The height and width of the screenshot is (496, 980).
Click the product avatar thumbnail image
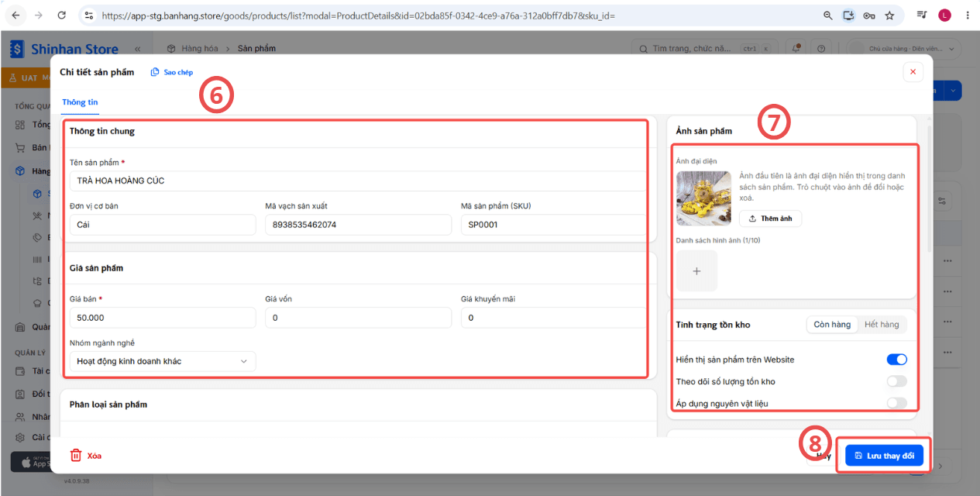click(703, 198)
